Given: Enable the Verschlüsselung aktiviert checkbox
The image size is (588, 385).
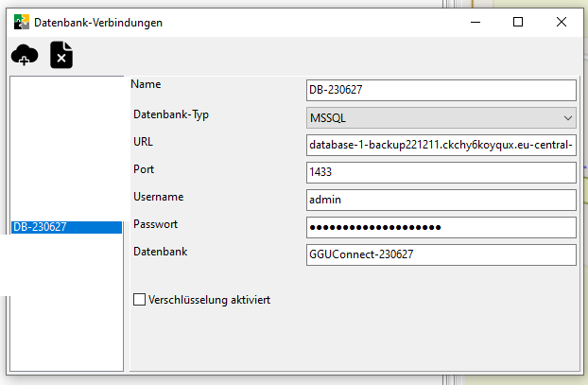Looking at the screenshot, I should [140, 300].
